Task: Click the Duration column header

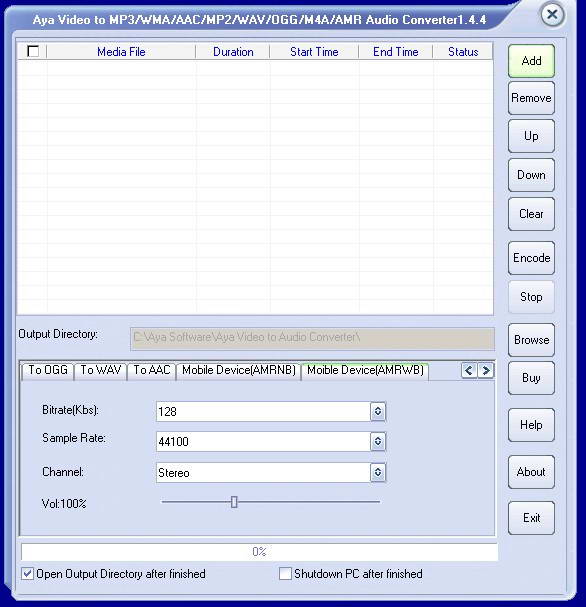Action: point(233,51)
